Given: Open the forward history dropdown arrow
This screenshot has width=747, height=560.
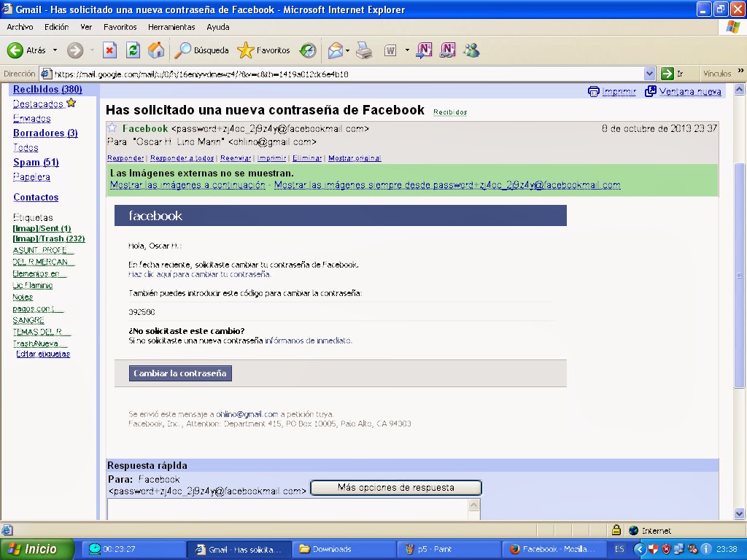Looking at the screenshot, I should point(92,50).
